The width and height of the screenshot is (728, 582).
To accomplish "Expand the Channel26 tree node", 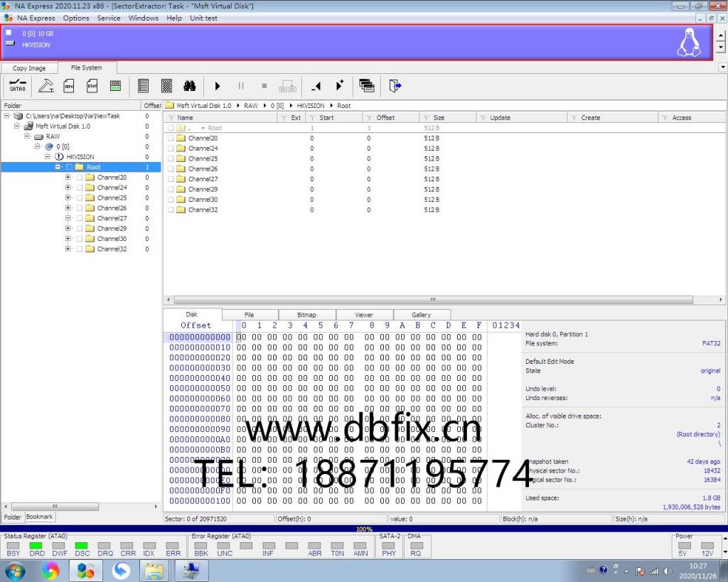I will tap(68, 208).
